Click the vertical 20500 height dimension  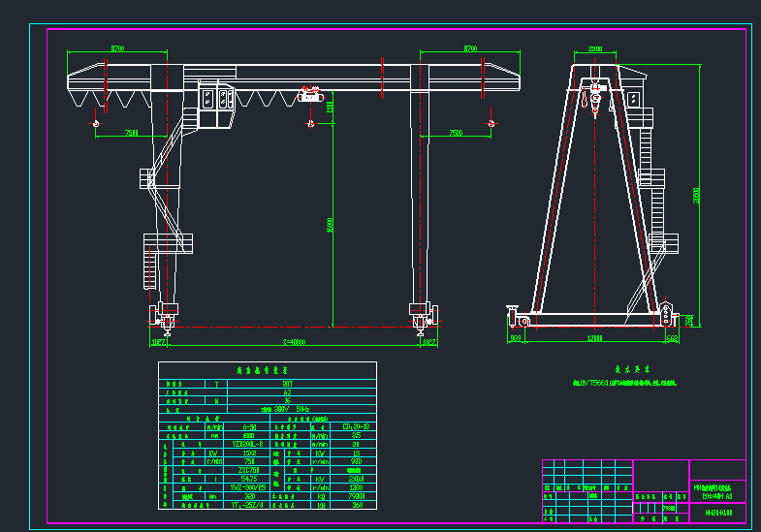tap(696, 196)
